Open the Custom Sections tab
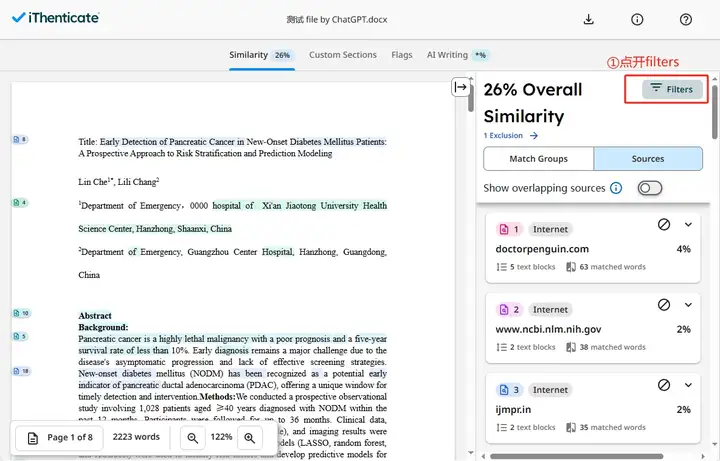Image resolution: width=720 pixels, height=461 pixels. click(343, 55)
